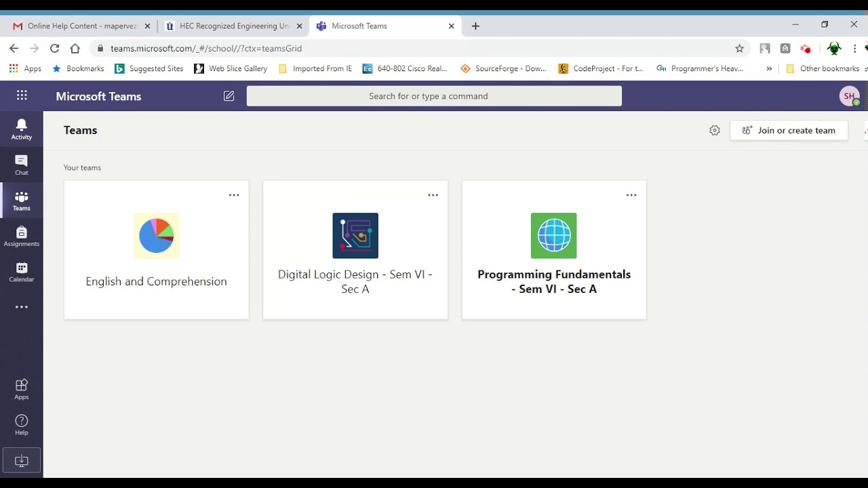
Task: Open Programming Fundamentals globe icon
Action: pyautogui.click(x=554, y=236)
